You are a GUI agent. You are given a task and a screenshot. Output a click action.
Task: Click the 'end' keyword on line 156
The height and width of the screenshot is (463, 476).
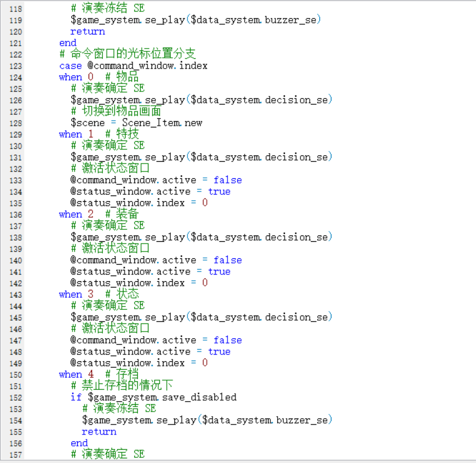(x=79, y=443)
